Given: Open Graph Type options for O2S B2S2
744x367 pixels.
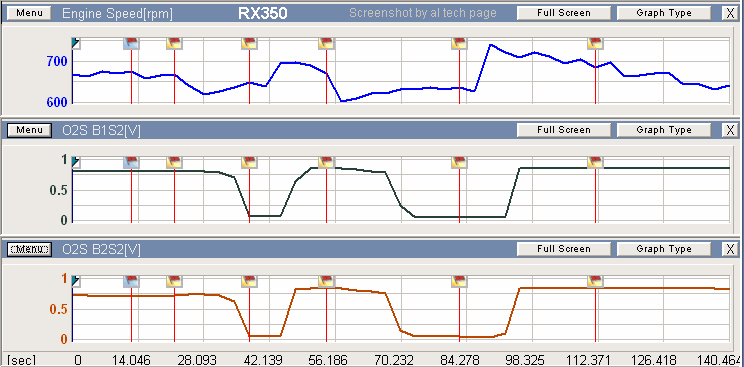Looking at the screenshot, I should coord(664,249).
